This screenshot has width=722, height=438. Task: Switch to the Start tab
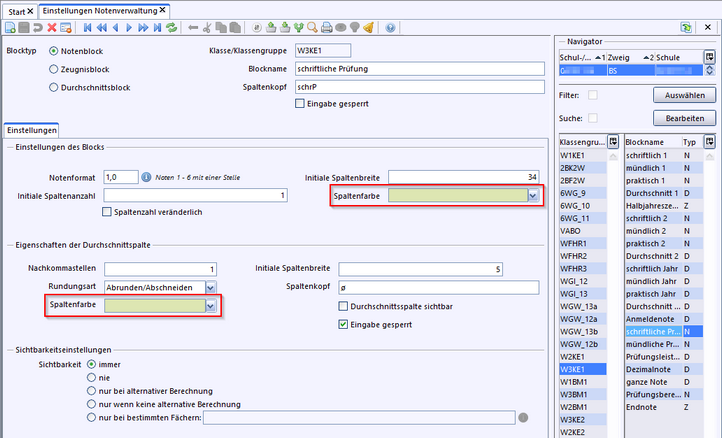19,8
